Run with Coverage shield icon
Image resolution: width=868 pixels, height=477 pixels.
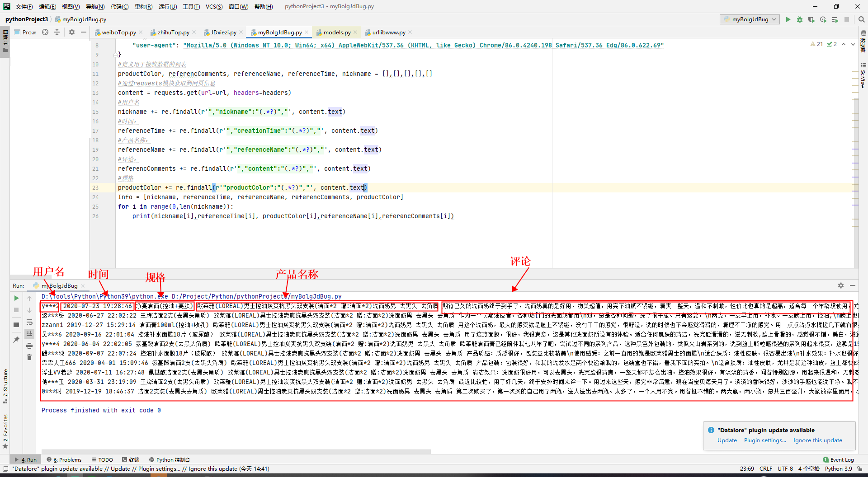811,19
